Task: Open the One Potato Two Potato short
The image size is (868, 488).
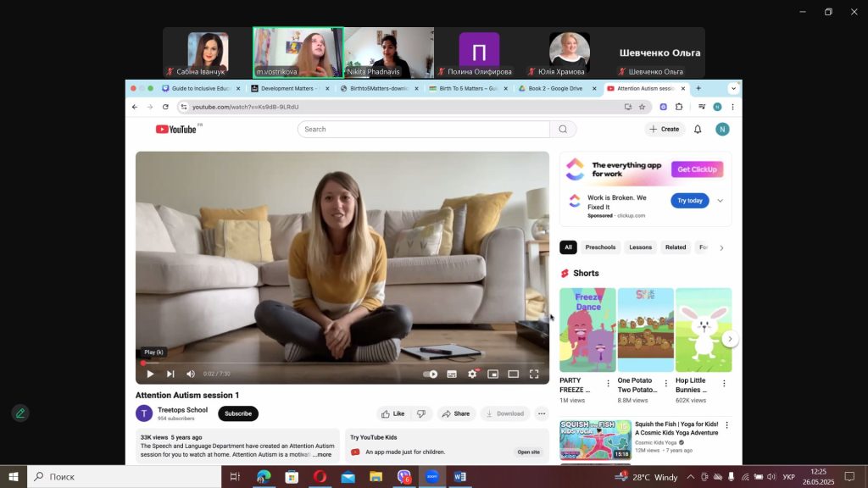Action: [645, 330]
